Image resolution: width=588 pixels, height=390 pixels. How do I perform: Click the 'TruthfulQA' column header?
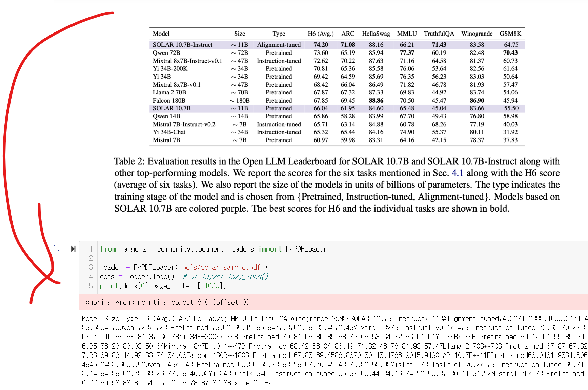pyautogui.click(x=439, y=34)
